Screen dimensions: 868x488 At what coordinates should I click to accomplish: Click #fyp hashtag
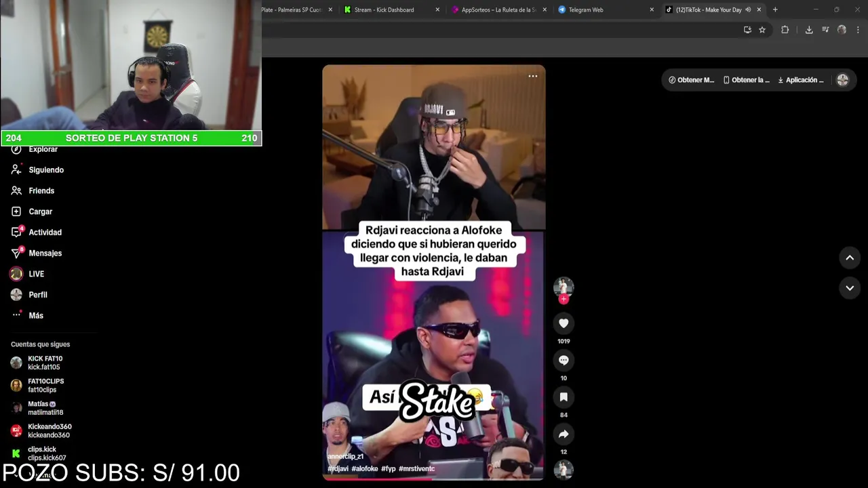tap(389, 469)
